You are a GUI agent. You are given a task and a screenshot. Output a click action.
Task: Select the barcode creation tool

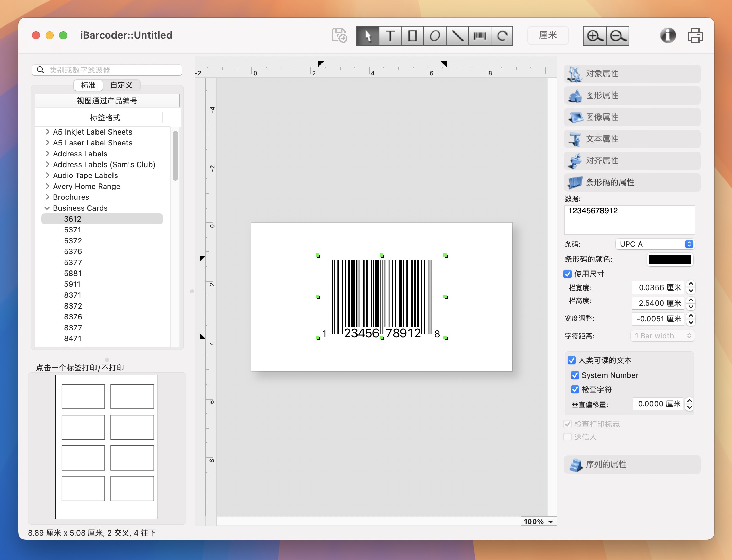480,35
